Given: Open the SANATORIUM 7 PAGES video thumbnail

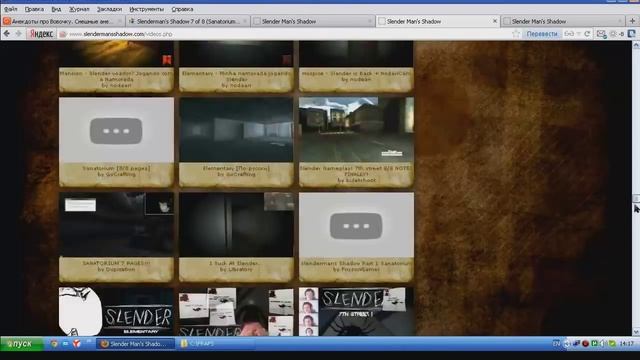Looking at the screenshot, I should coord(116,225).
